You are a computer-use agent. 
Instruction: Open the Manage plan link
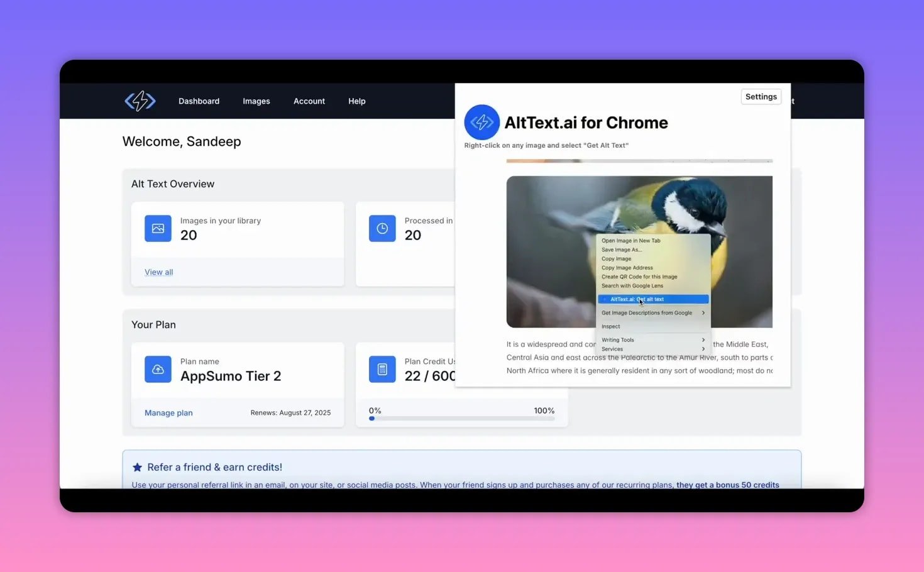pos(168,412)
